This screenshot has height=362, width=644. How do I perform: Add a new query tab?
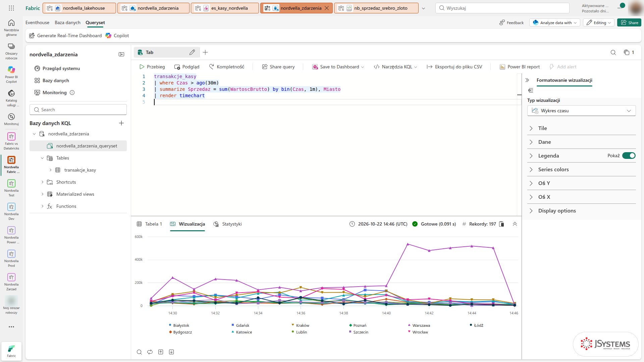[205, 52]
